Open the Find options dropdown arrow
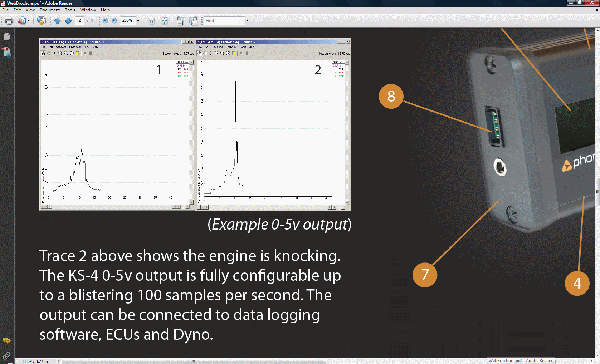 [x=247, y=21]
